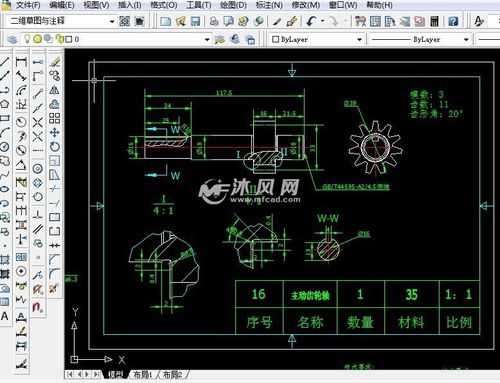Open the 格式(O) menu
Screen dimensions: 500x383
click(164, 5)
